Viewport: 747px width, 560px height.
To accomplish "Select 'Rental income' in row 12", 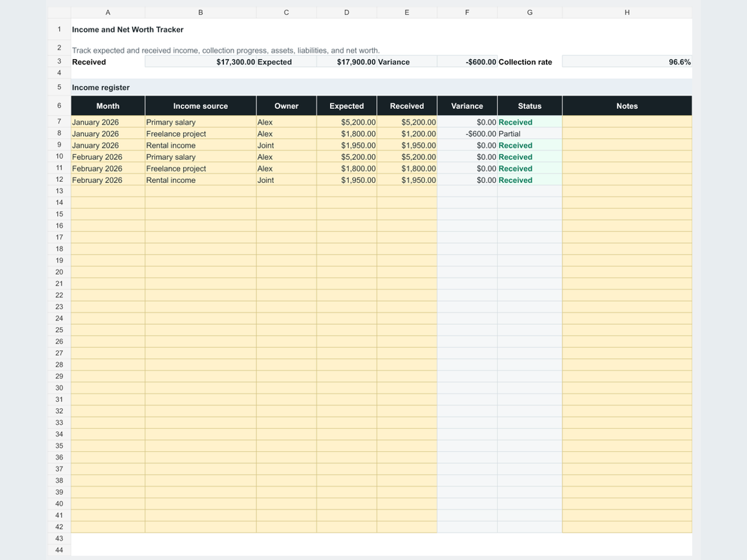I will pos(200,180).
